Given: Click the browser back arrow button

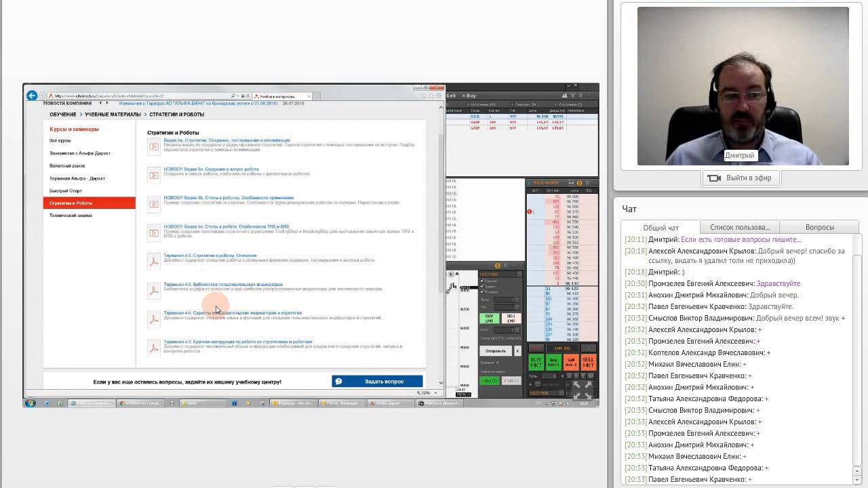Looking at the screenshot, I should coord(32,96).
